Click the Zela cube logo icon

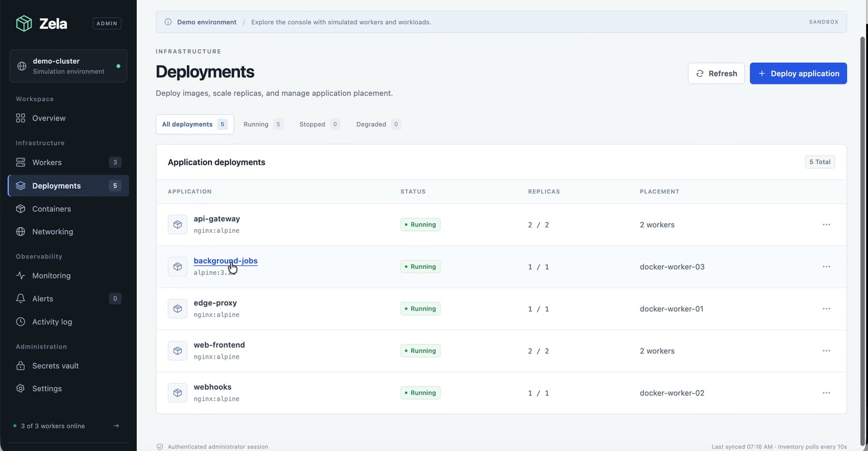pos(24,24)
